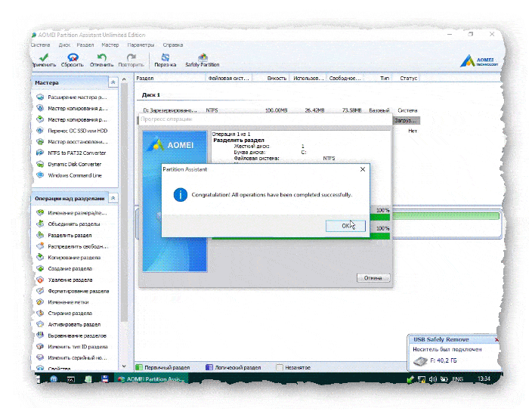This screenshot has height=411, width=532.
Task: Select Изменить тип ID раздела
Action: pyautogui.click(x=73, y=347)
